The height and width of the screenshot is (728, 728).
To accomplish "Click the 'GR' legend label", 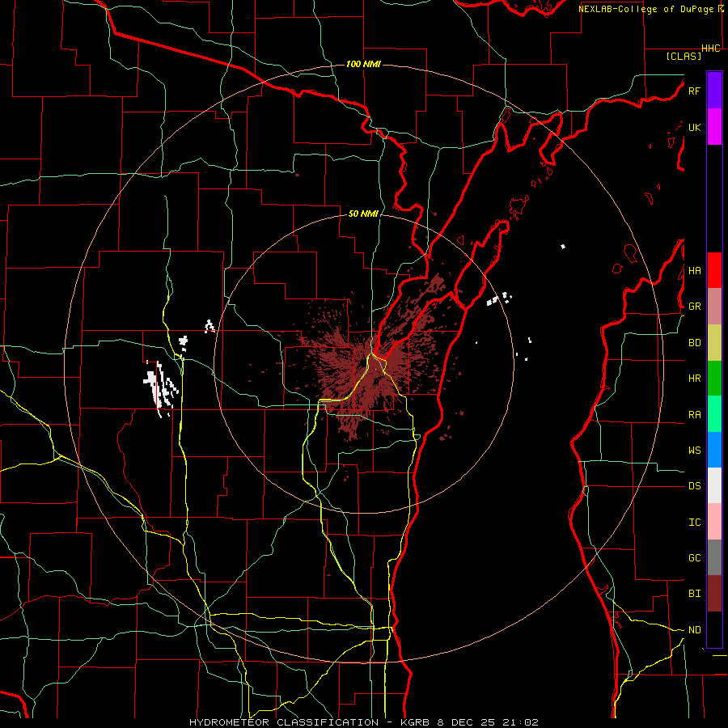I will (694, 307).
